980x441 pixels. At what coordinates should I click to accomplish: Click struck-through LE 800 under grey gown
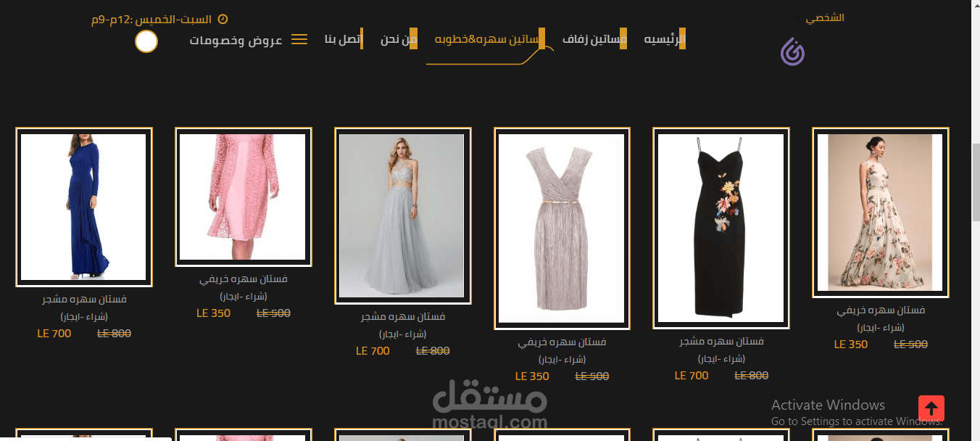pos(433,351)
